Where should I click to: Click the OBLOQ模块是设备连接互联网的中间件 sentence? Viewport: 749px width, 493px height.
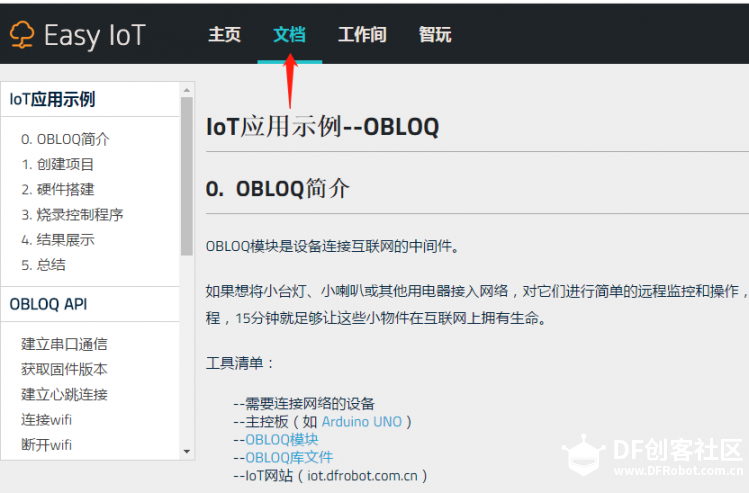(332, 246)
